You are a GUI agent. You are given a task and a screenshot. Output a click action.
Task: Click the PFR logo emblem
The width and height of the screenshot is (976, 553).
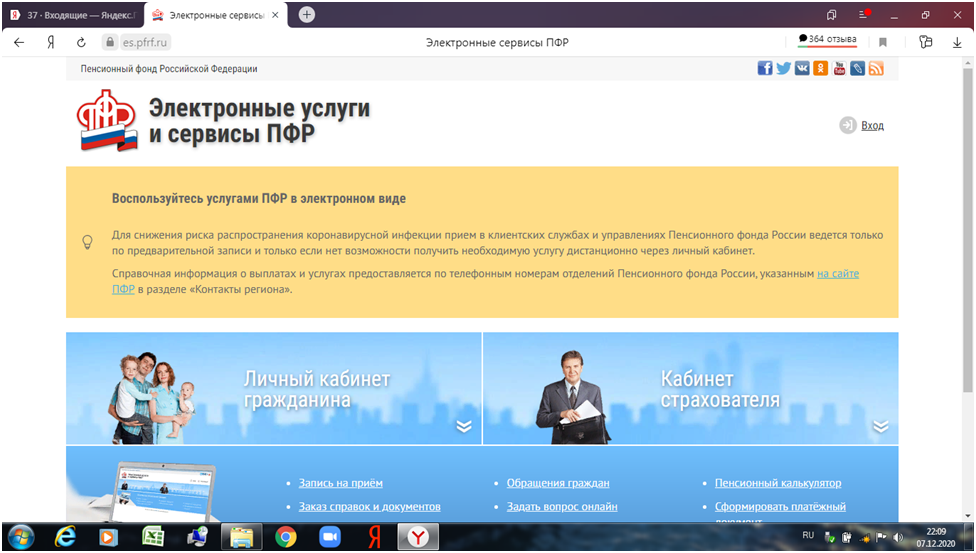107,120
